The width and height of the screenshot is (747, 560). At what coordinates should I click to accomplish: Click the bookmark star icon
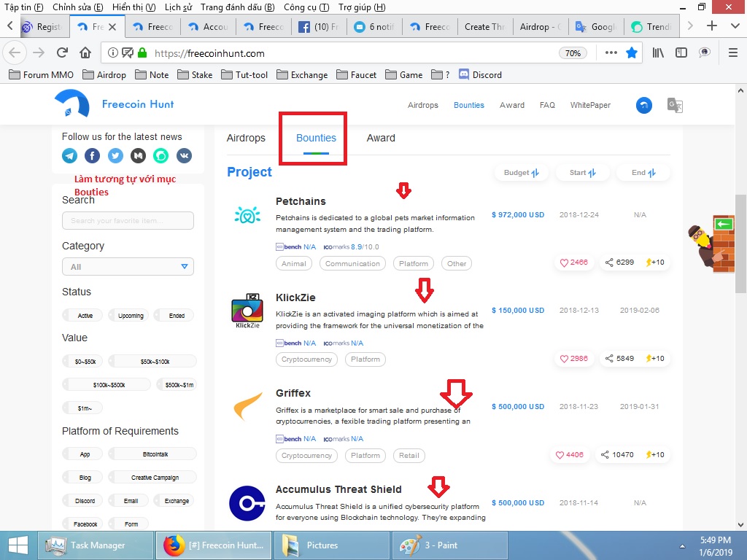coord(632,52)
